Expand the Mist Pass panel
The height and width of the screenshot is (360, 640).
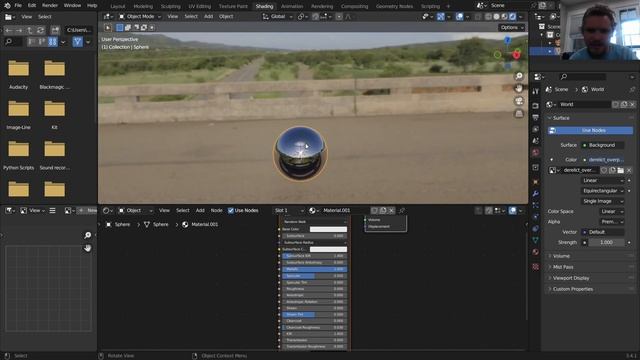click(x=563, y=267)
